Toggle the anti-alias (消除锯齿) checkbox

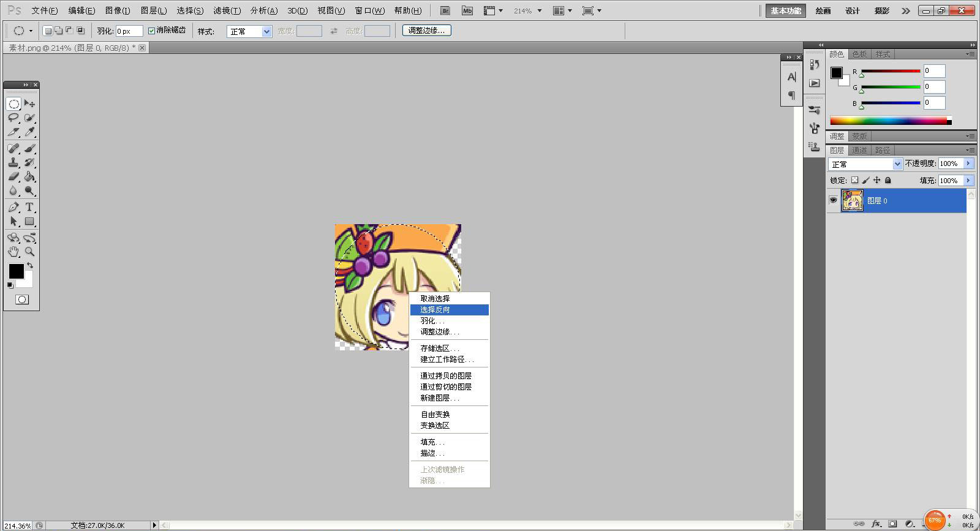[x=151, y=31]
